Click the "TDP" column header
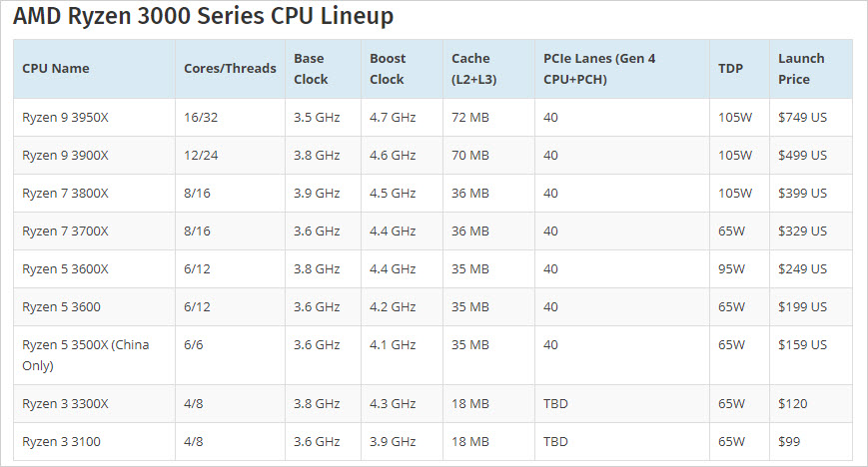 (x=730, y=69)
